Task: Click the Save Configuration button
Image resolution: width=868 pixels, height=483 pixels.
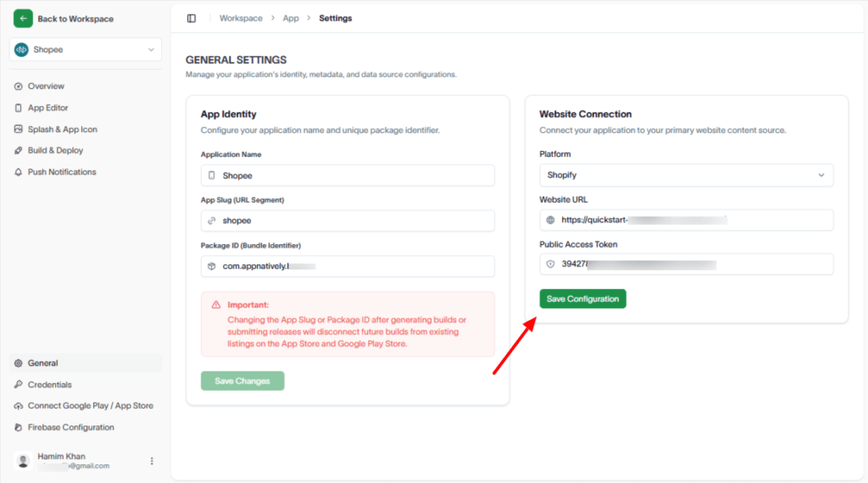Action: click(x=582, y=299)
